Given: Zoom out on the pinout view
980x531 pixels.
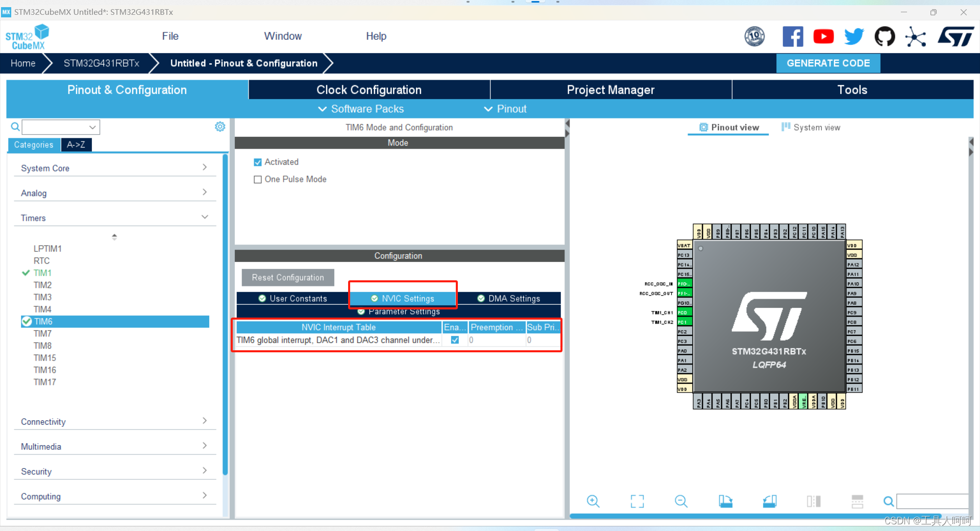Looking at the screenshot, I should pos(681,501).
